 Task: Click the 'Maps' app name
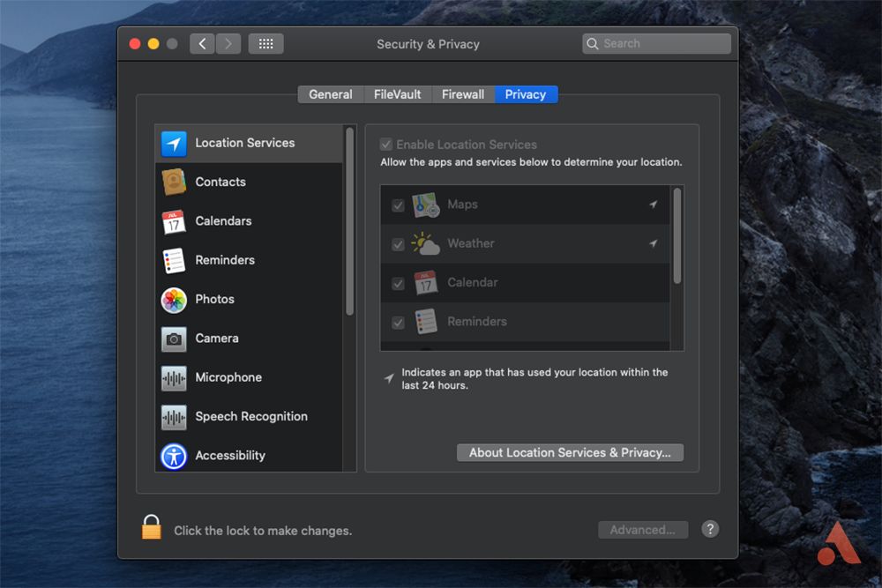[462, 205]
